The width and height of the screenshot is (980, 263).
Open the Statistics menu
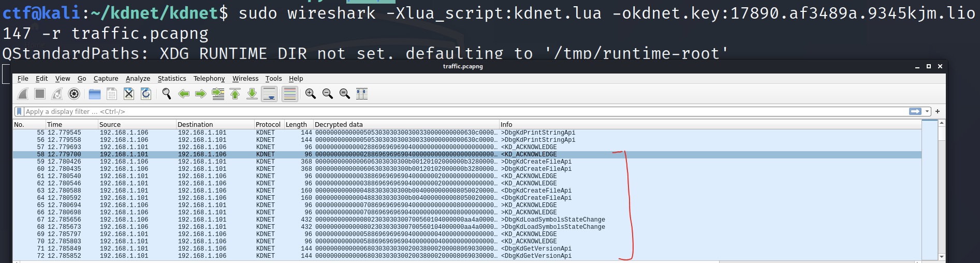click(x=172, y=79)
